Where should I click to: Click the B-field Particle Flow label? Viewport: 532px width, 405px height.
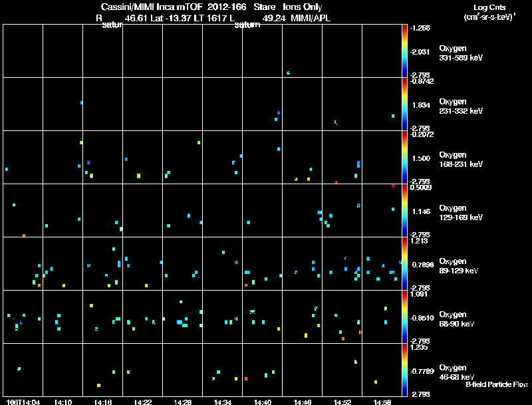[x=497, y=384]
